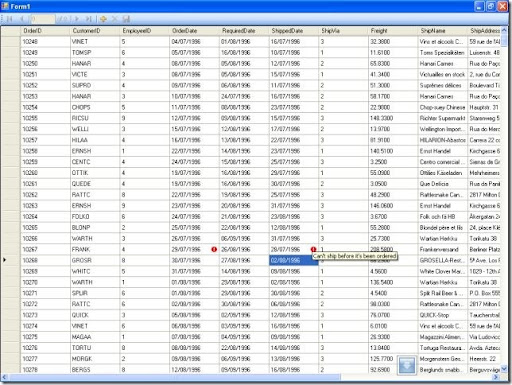512x385 pixels.
Task: Select CustomerID cell MAGAA
Action: (x=95, y=337)
